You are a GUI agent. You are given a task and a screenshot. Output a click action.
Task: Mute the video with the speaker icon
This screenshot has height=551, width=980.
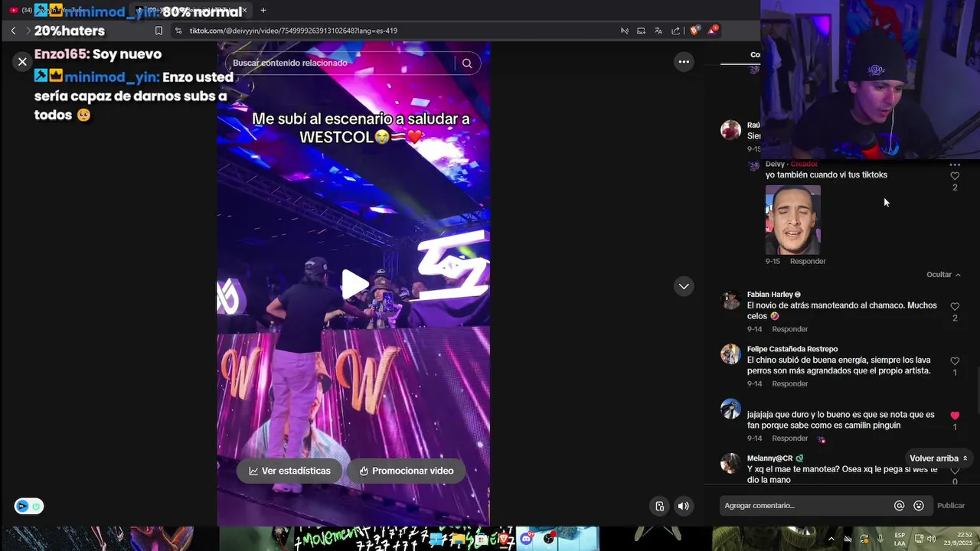[x=684, y=506]
